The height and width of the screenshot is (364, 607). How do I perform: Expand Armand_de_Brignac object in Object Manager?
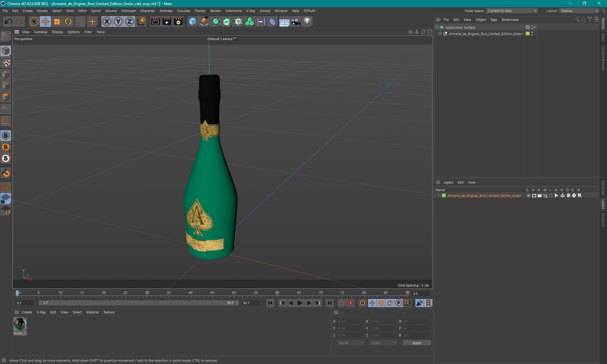tap(440, 34)
